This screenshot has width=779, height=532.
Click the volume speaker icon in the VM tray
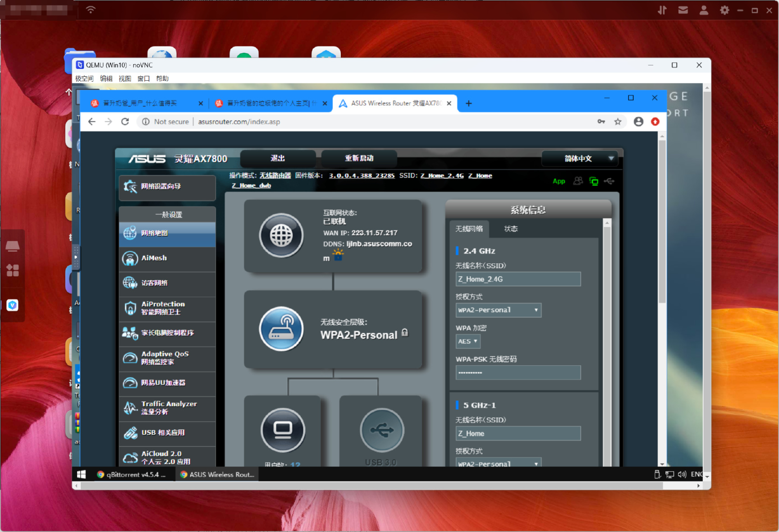682,474
